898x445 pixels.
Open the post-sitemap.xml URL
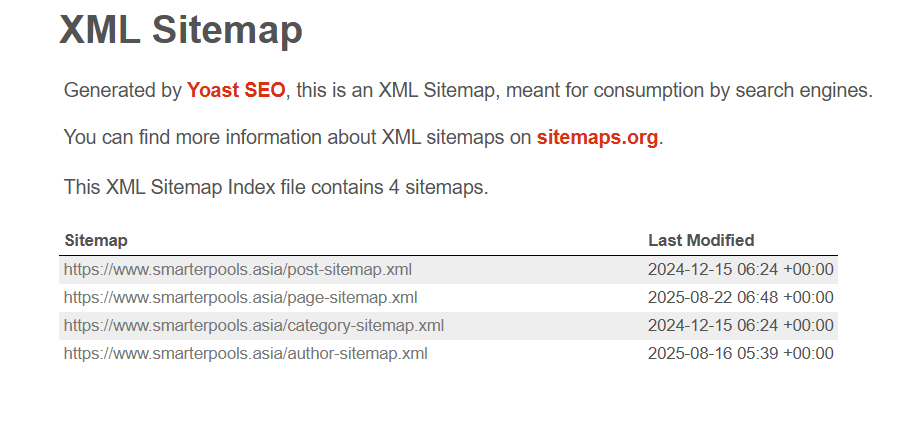[238, 269]
